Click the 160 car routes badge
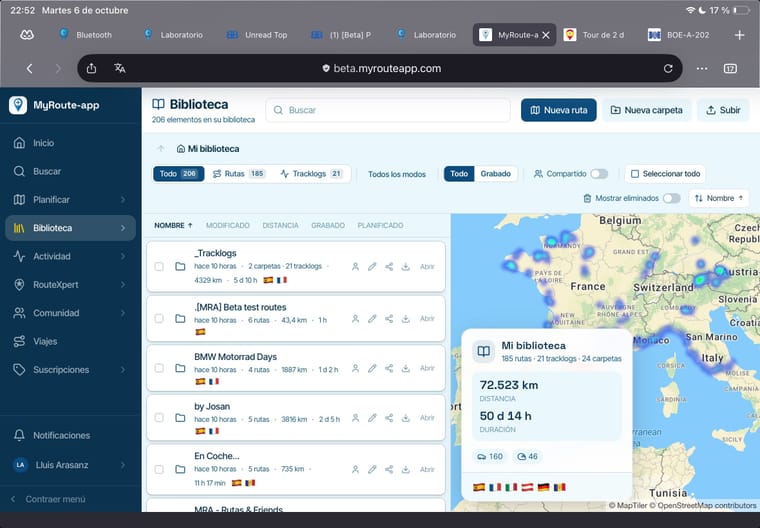Screen dimensions: 760x528 (490, 456)
